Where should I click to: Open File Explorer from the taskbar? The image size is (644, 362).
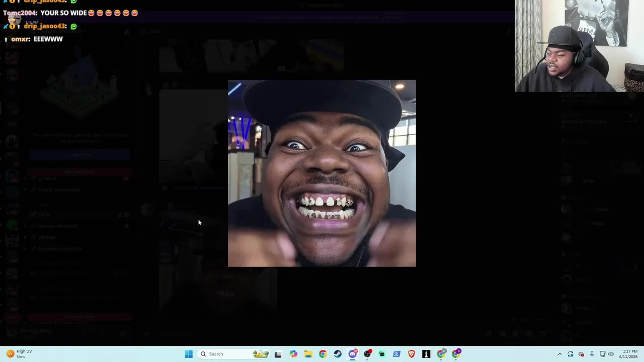(x=308, y=354)
